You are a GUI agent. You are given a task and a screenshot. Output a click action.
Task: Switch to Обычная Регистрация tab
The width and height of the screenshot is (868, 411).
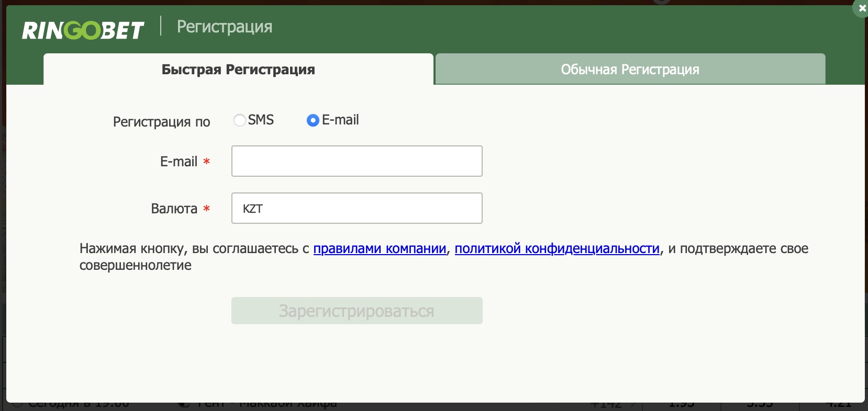coord(630,69)
